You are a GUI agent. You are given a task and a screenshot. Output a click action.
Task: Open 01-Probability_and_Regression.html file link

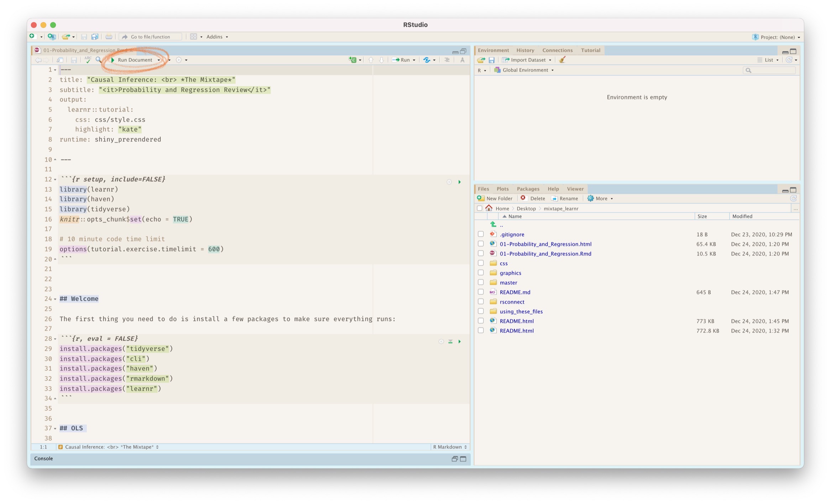545,244
